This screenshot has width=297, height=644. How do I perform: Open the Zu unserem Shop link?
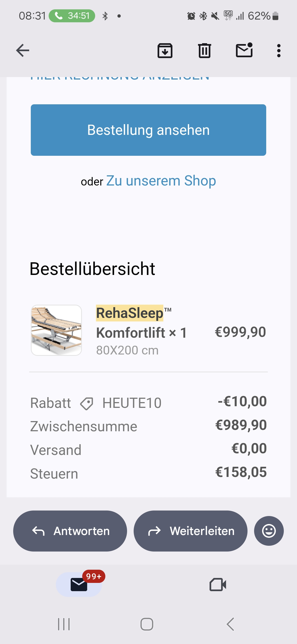pyautogui.click(x=161, y=181)
